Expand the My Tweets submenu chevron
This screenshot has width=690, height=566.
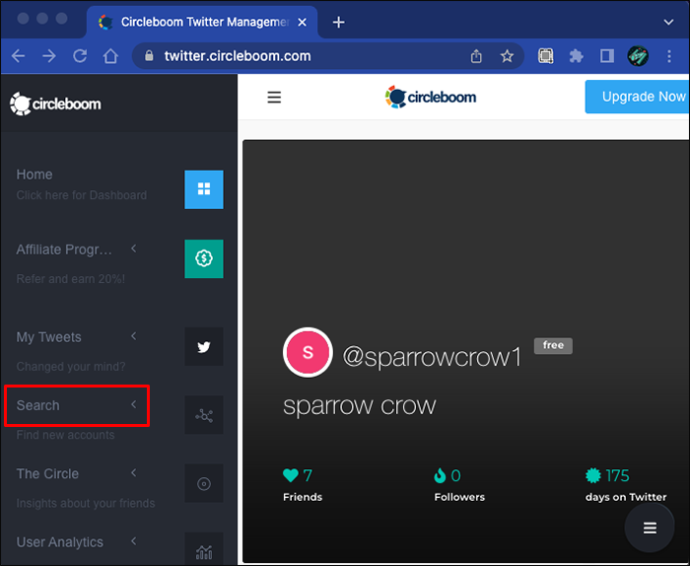point(134,336)
